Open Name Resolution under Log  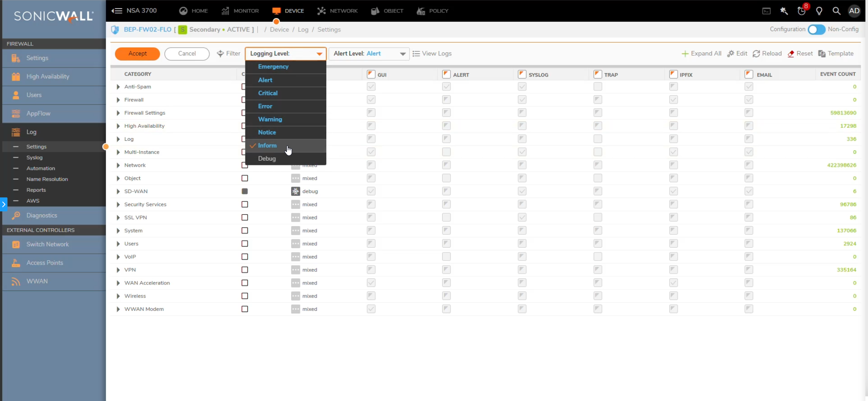(x=54, y=179)
